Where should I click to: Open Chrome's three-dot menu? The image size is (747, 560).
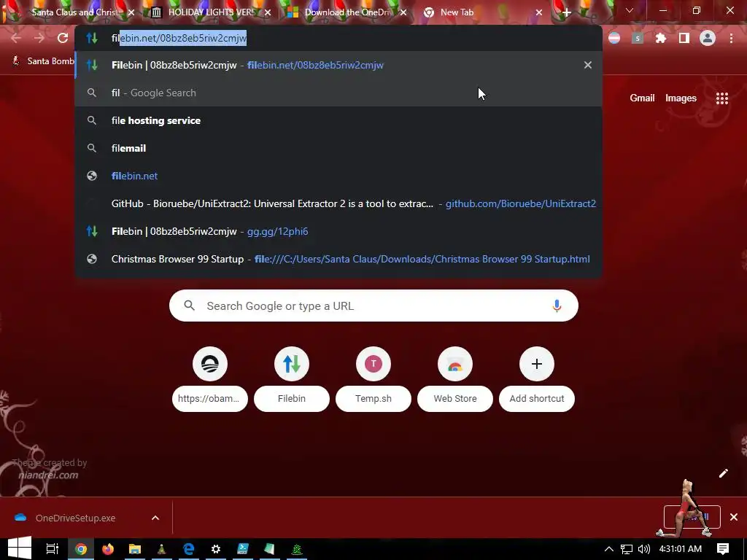click(x=731, y=38)
